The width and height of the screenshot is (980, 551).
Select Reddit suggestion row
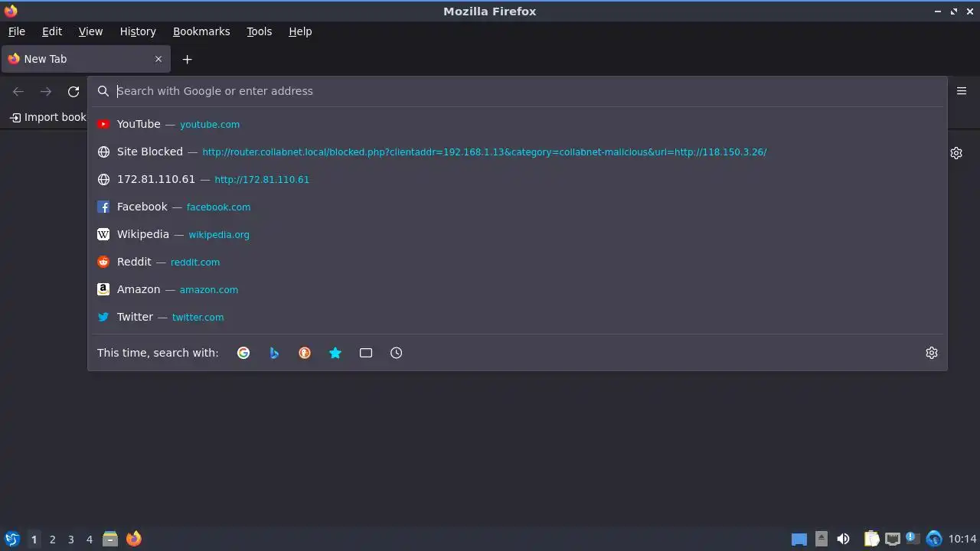(x=518, y=262)
